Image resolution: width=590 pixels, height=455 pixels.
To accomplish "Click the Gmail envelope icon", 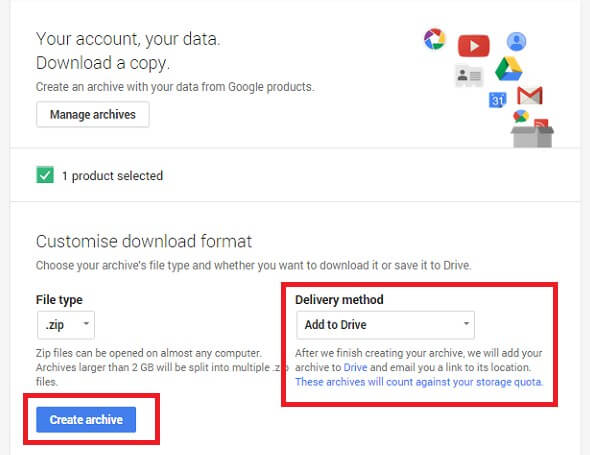I will coord(530,95).
